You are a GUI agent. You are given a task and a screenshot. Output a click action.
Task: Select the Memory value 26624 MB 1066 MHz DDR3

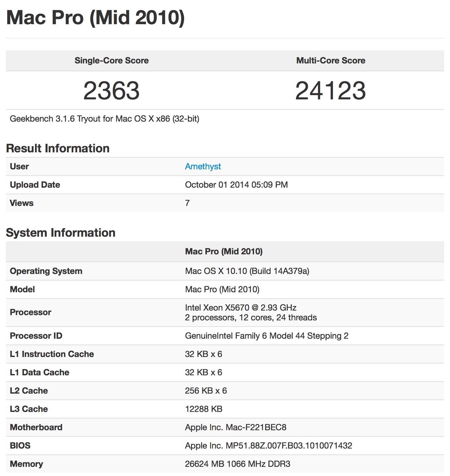click(238, 464)
